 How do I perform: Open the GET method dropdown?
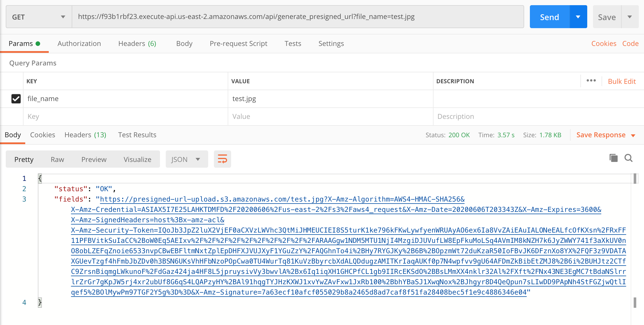point(39,17)
